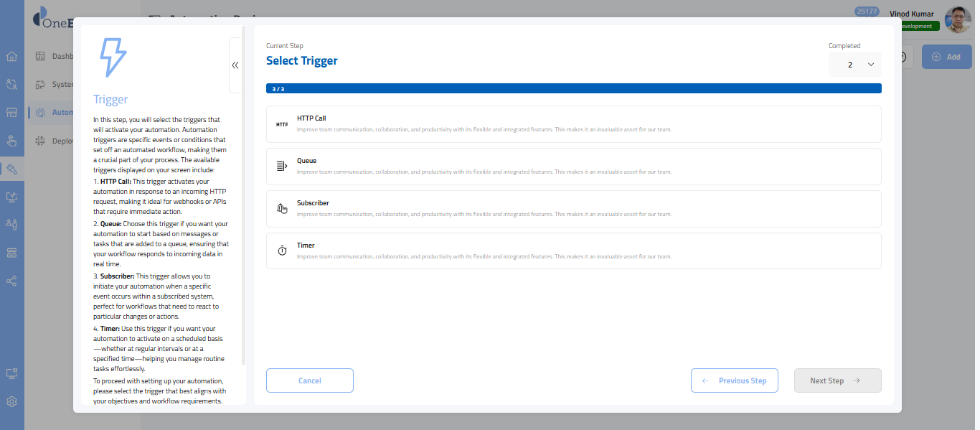980x430 pixels.
Task: Select the HTTP Call trigger icon
Action: tap(282, 124)
